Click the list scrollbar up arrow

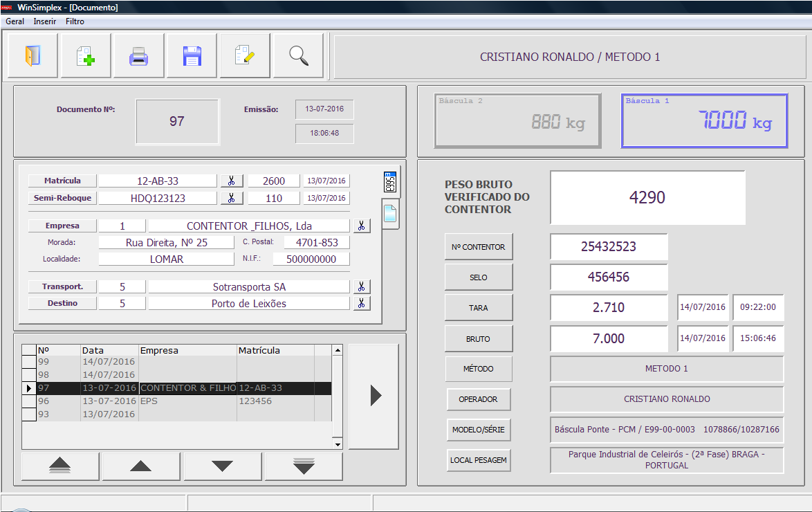coord(338,350)
